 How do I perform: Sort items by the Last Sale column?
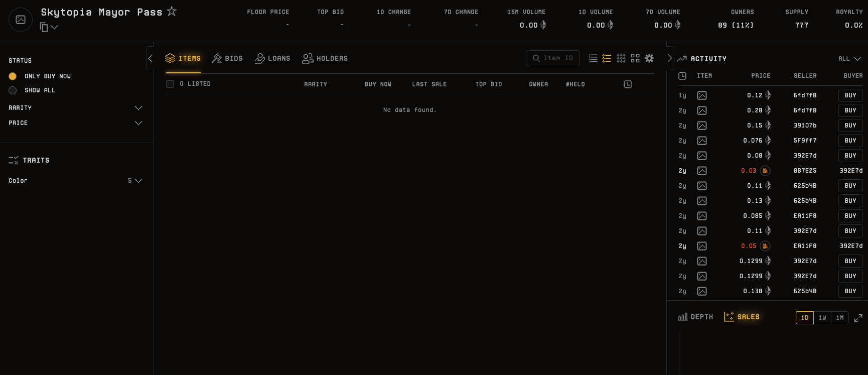[429, 84]
